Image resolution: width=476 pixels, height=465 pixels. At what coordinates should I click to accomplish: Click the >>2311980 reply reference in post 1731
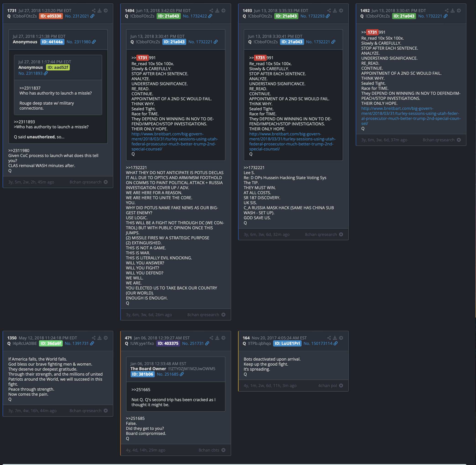[x=19, y=150]
